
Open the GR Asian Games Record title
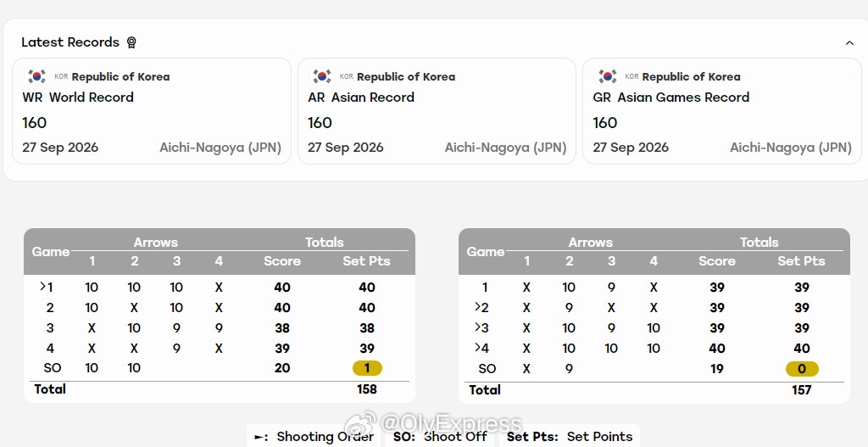tap(671, 98)
